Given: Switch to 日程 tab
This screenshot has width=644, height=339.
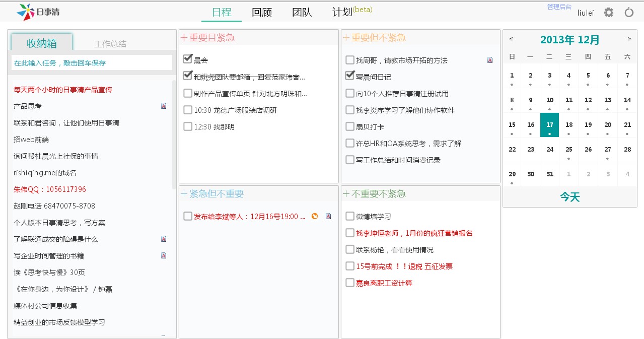Looking at the screenshot, I should tap(222, 13).
